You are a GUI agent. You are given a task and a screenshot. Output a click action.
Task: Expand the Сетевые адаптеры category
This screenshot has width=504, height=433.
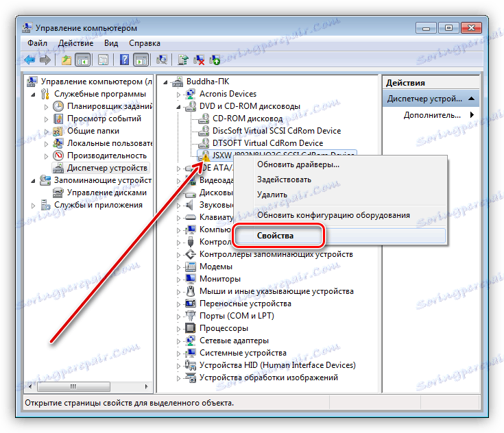(178, 341)
